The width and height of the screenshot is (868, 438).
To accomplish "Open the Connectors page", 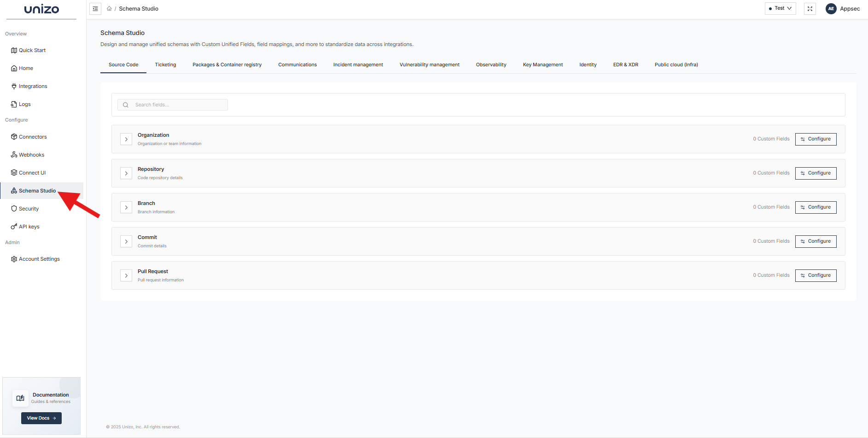I will (x=32, y=137).
